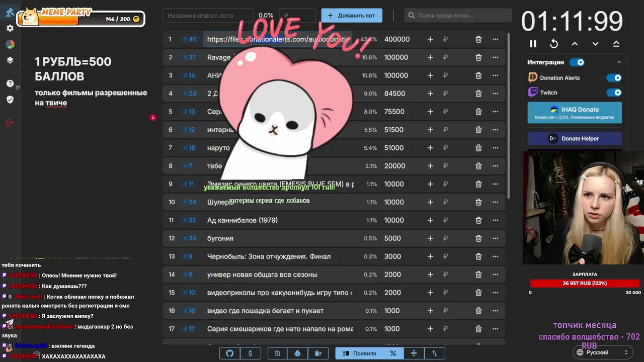The width and height of the screenshot is (644, 362).
Task: Click the red notification badge
Action: pyautogui.click(x=153, y=118)
